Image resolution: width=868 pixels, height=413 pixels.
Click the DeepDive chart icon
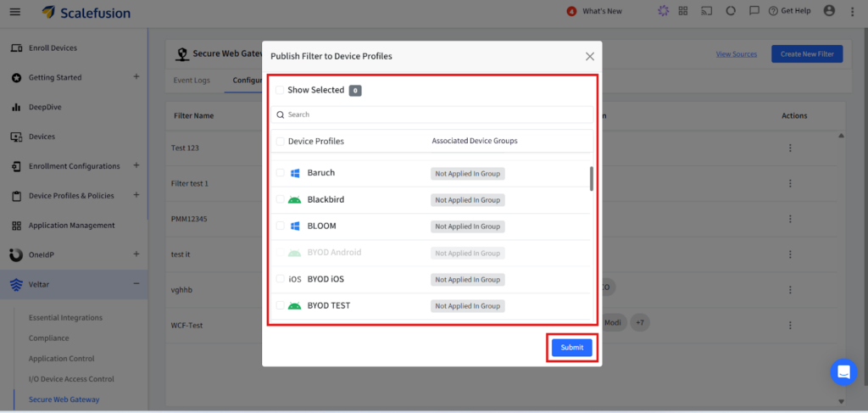[x=17, y=108]
